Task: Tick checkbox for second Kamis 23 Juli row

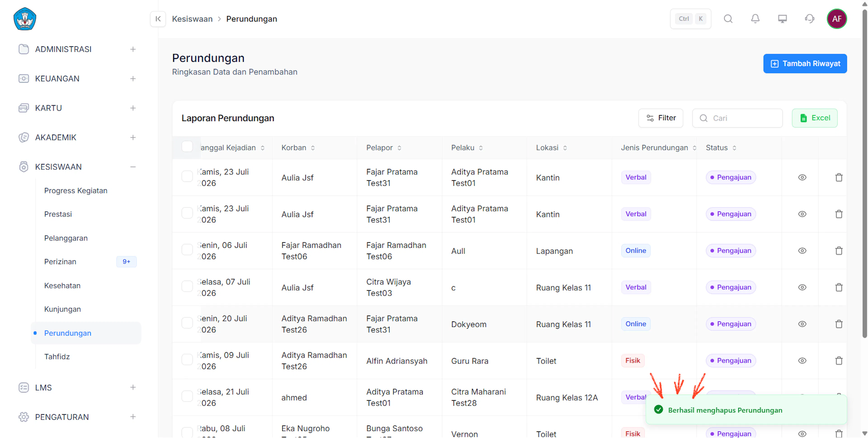Action: tap(187, 213)
